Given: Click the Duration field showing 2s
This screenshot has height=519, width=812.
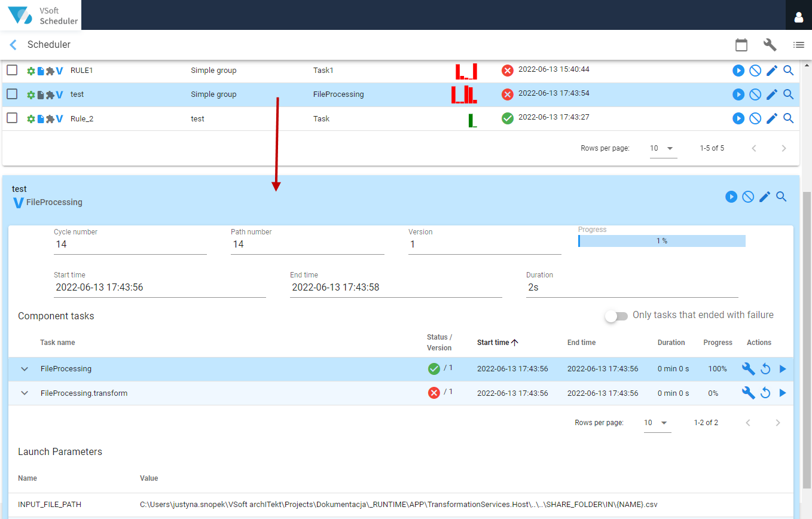Looking at the screenshot, I should point(632,288).
